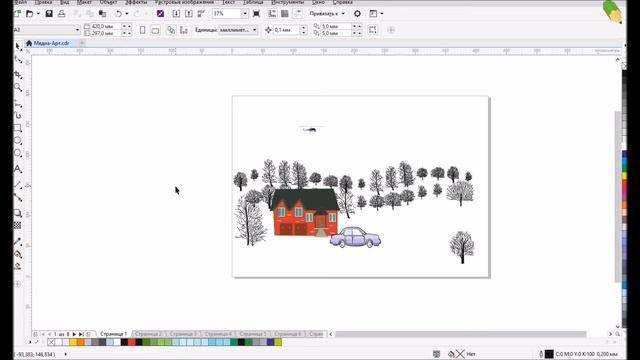Toggle show rulers button
The height and width of the screenshot is (360, 640).
pyautogui.click(x=272, y=13)
